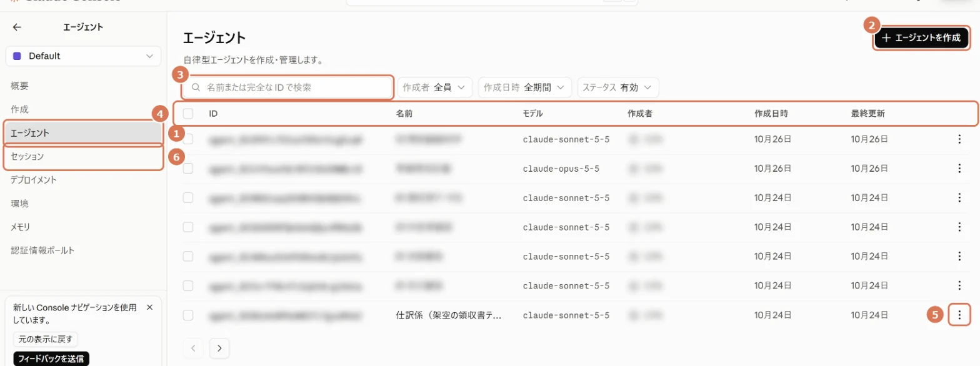Open the more-options menu for claude-opus-5-5 row

point(959,168)
